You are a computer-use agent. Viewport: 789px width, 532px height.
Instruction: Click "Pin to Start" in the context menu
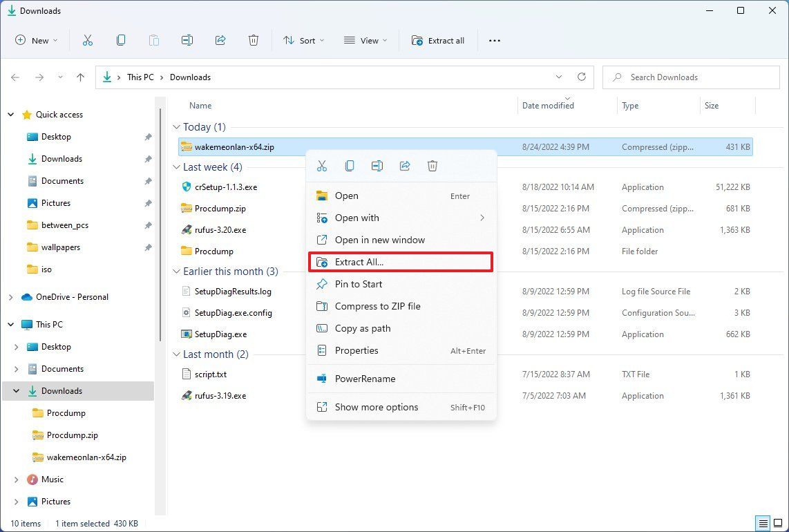point(358,284)
